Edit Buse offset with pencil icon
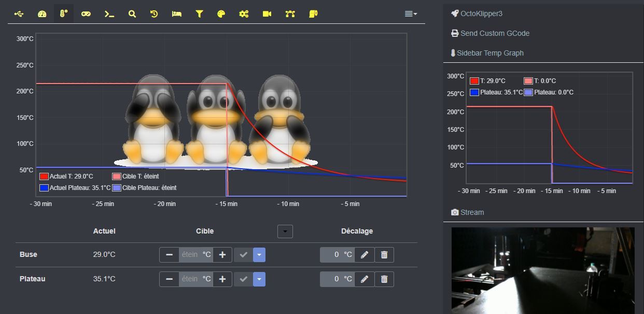Viewport: 644px width, 314px height. [365, 255]
